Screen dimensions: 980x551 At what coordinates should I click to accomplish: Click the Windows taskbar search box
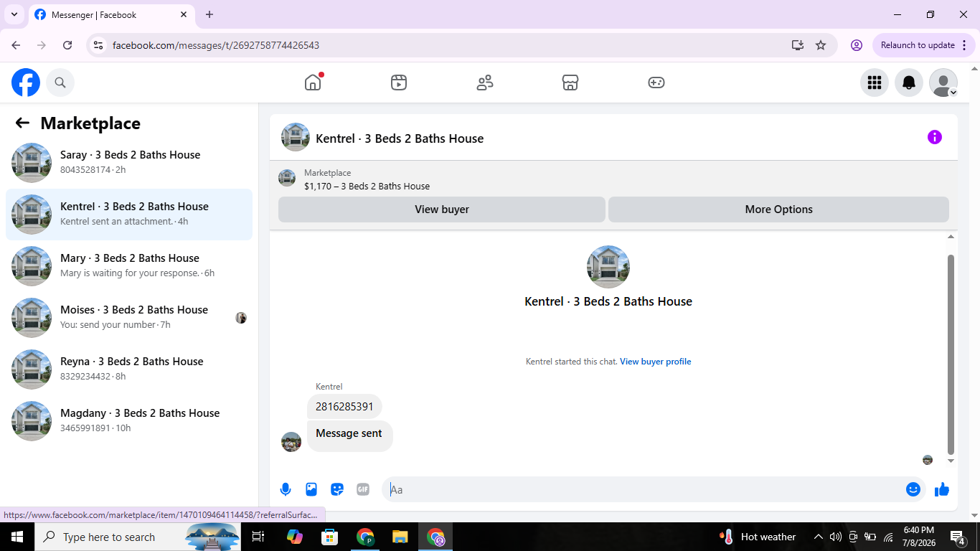pos(138,537)
